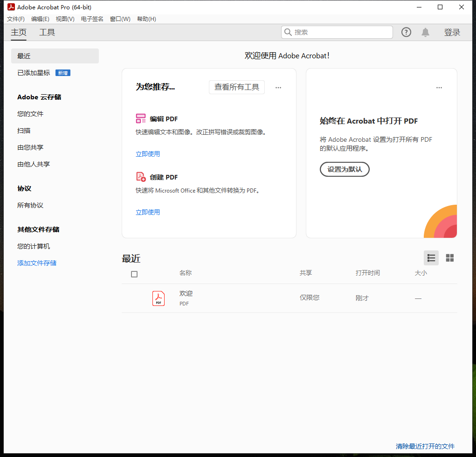Open 您的计算机 in sidebar
The height and width of the screenshot is (457, 476).
[x=34, y=246]
